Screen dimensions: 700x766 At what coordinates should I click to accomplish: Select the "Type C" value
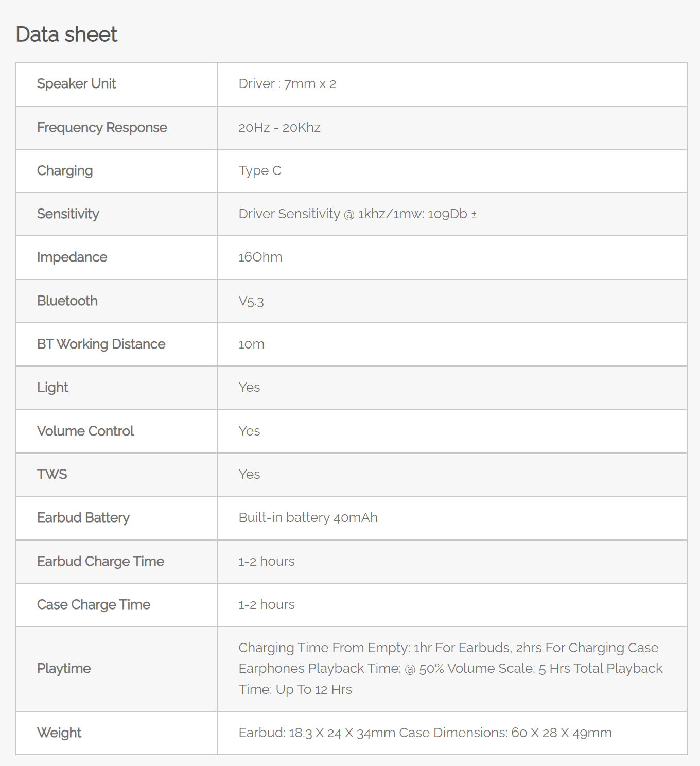pyautogui.click(x=260, y=171)
